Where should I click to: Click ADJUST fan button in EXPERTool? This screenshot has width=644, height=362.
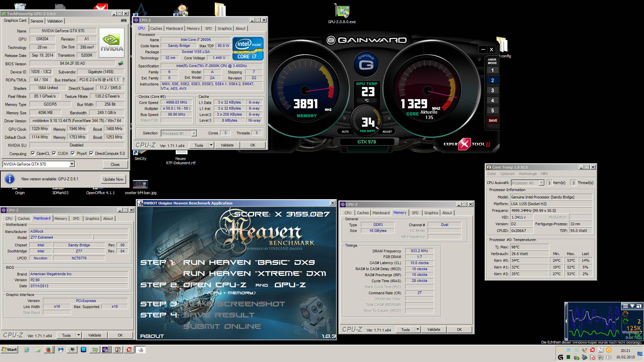click(x=387, y=132)
